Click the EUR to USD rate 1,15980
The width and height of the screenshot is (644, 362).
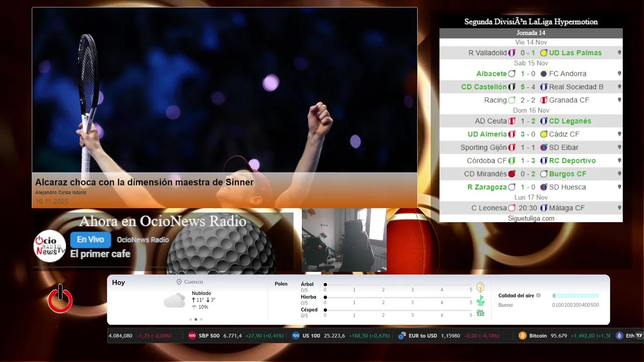pos(450,335)
